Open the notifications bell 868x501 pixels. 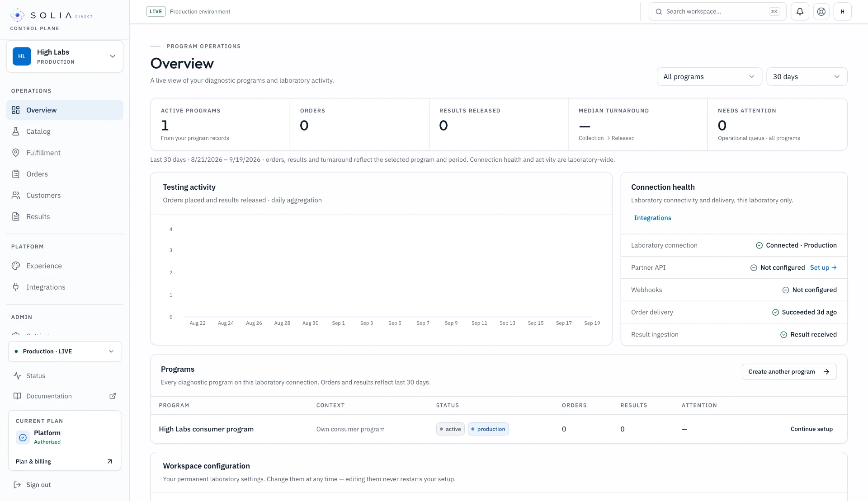[x=800, y=12]
